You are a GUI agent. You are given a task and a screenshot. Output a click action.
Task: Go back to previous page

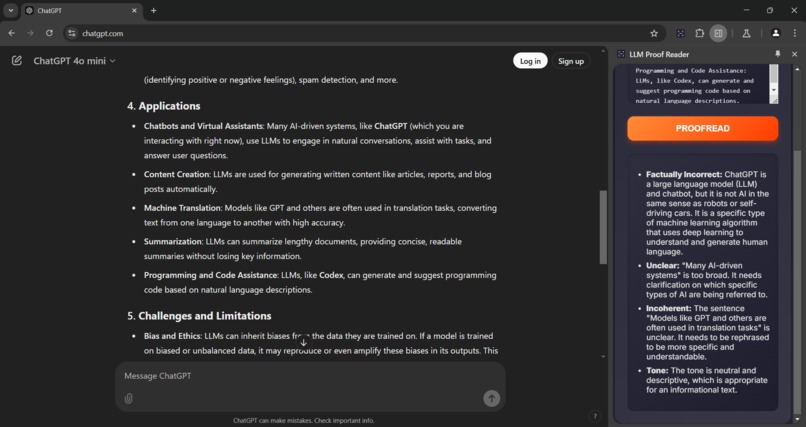click(11, 33)
